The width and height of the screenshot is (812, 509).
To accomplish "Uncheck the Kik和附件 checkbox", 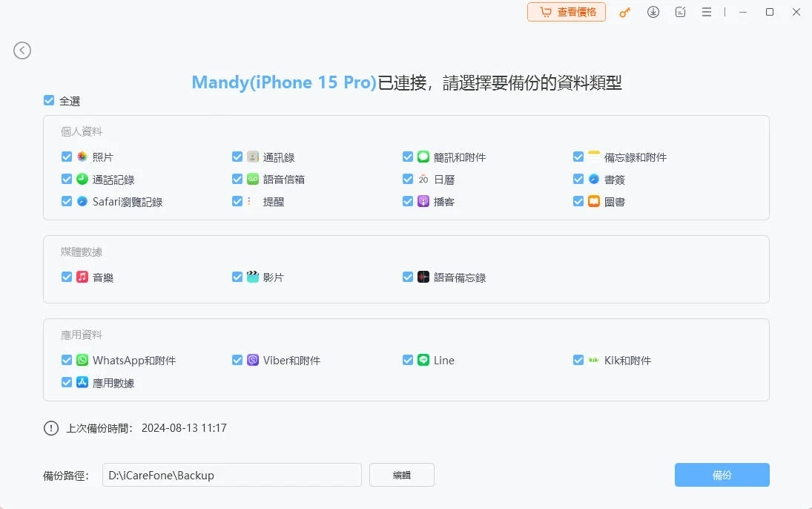I will click(578, 360).
